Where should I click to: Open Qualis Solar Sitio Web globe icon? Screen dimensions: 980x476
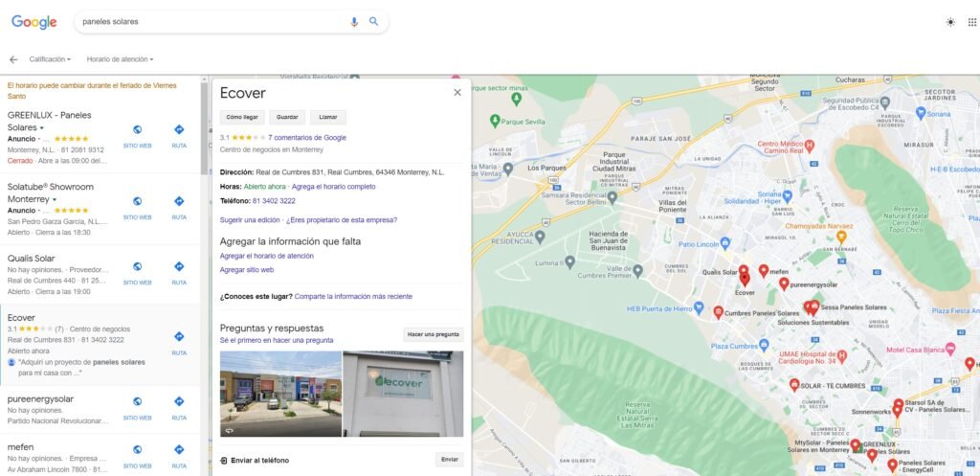coord(138,266)
